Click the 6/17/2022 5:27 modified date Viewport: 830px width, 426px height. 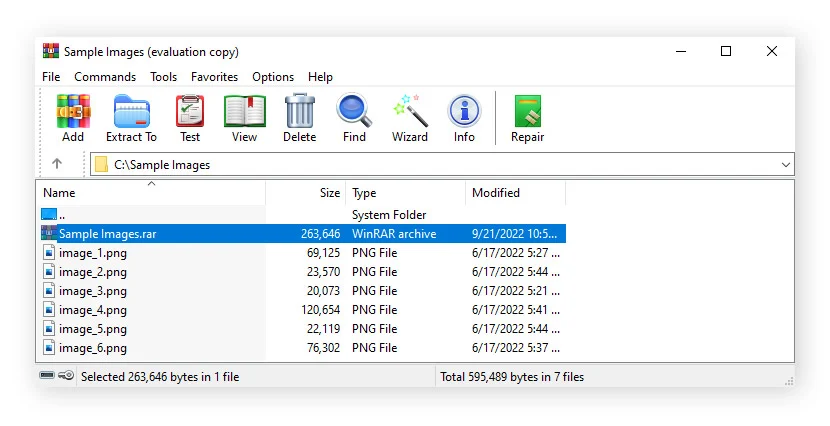516,253
